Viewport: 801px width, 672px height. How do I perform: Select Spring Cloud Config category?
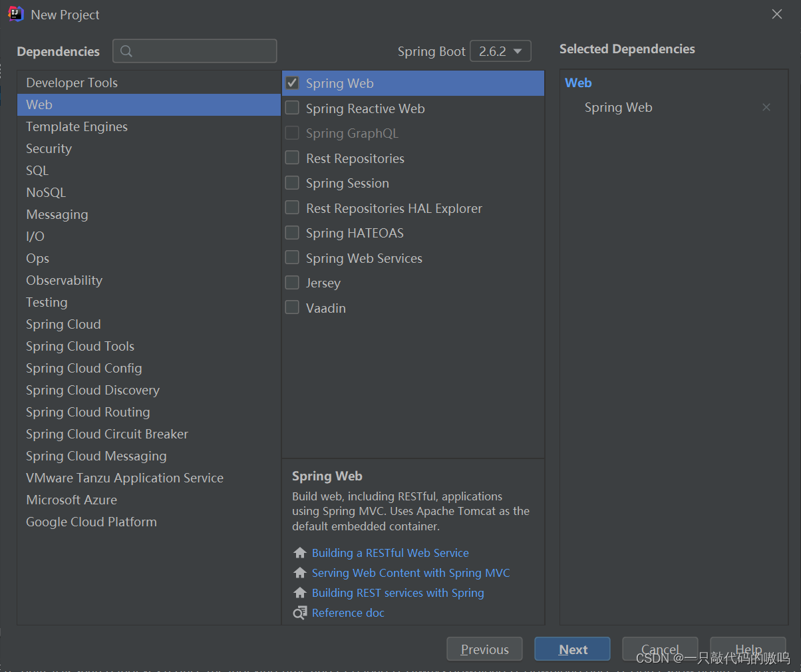pos(148,368)
